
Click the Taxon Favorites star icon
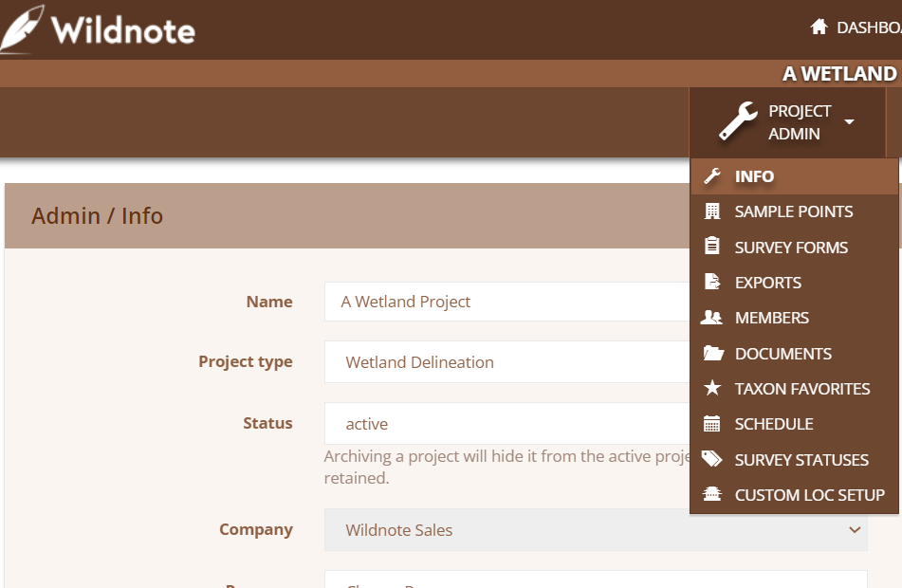coord(712,388)
